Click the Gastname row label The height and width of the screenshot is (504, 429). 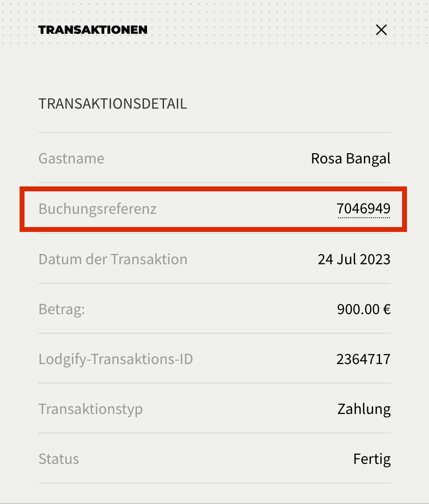[x=71, y=158]
